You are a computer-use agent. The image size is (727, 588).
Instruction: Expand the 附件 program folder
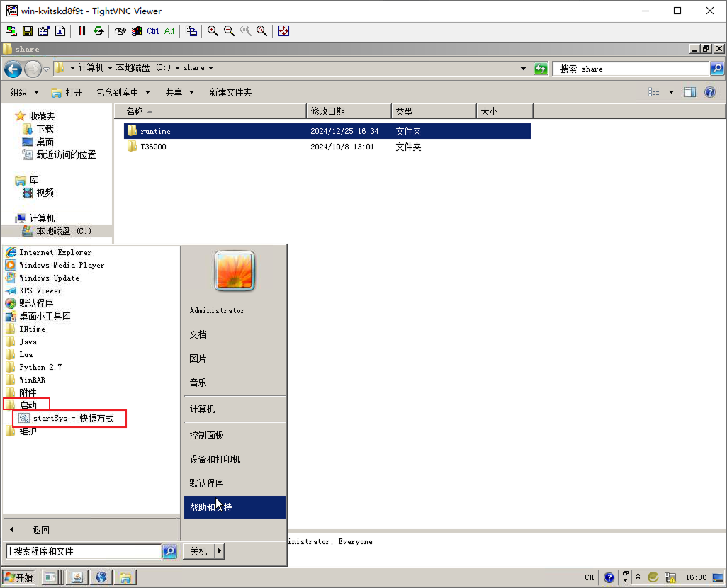pos(21,392)
